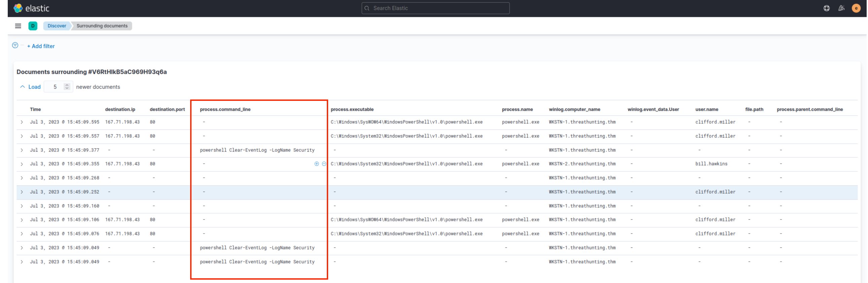
Task: Click the file.path column header
Action: [754, 109]
